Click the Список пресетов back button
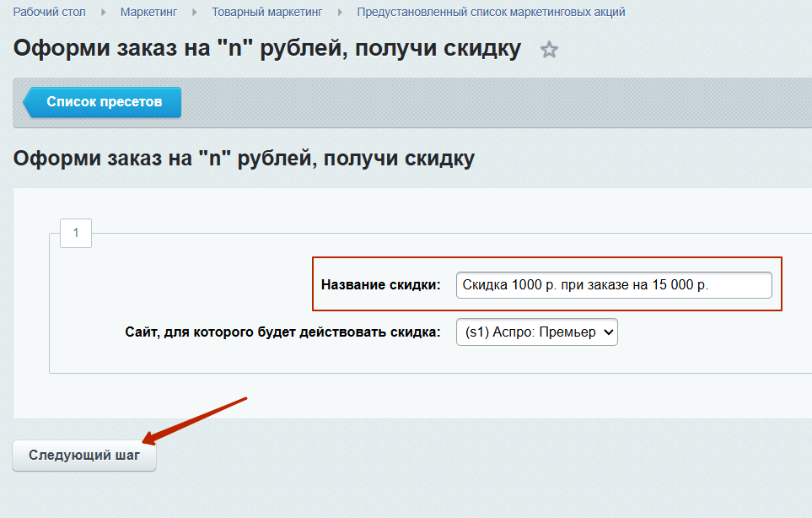Screen dimensions: 812x518 pyautogui.click(x=104, y=102)
